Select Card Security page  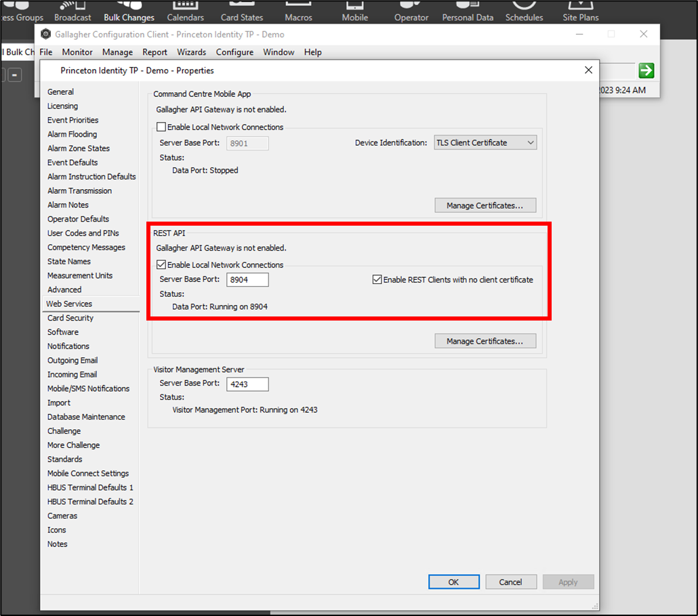coord(70,318)
